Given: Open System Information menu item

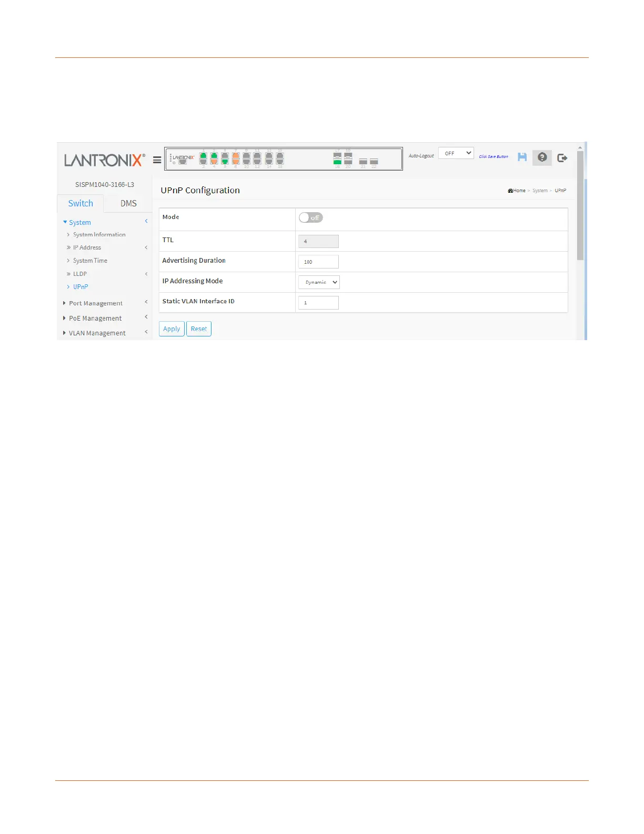Looking at the screenshot, I should tap(99, 235).
